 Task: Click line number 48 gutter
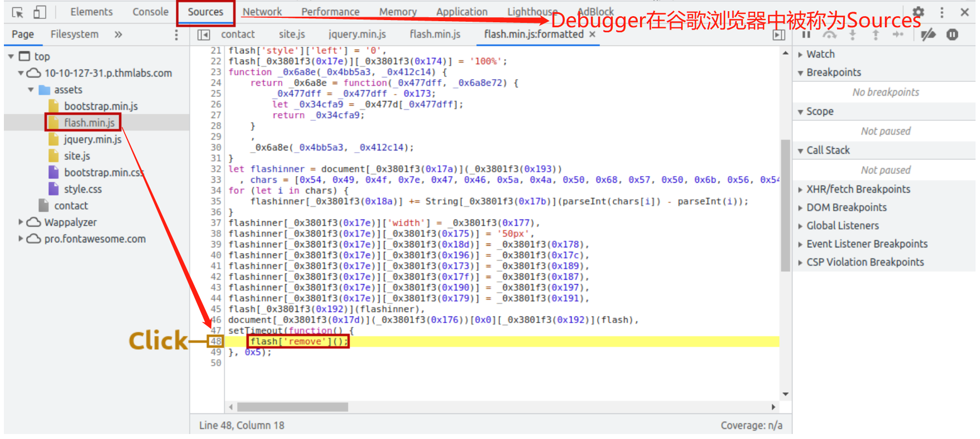pos(216,342)
